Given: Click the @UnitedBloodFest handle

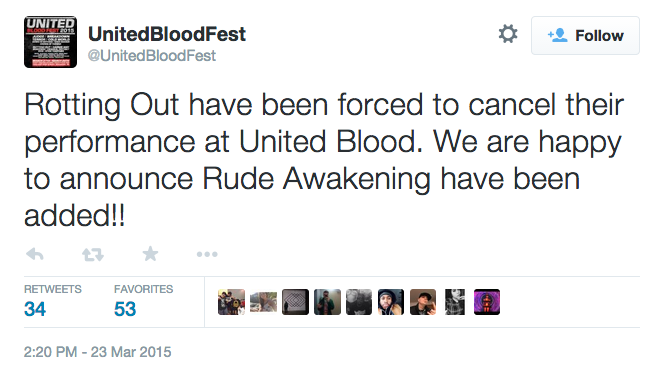Looking at the screenshot, I should (151, 56).
